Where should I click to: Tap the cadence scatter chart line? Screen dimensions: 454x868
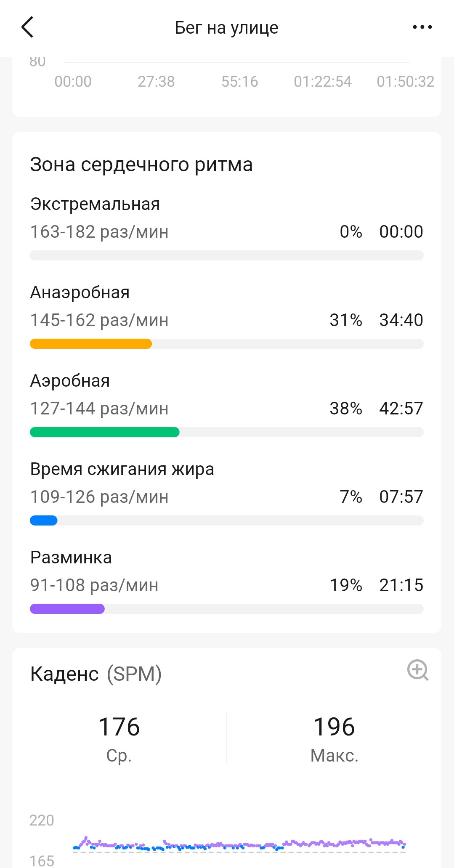point(239,844)
